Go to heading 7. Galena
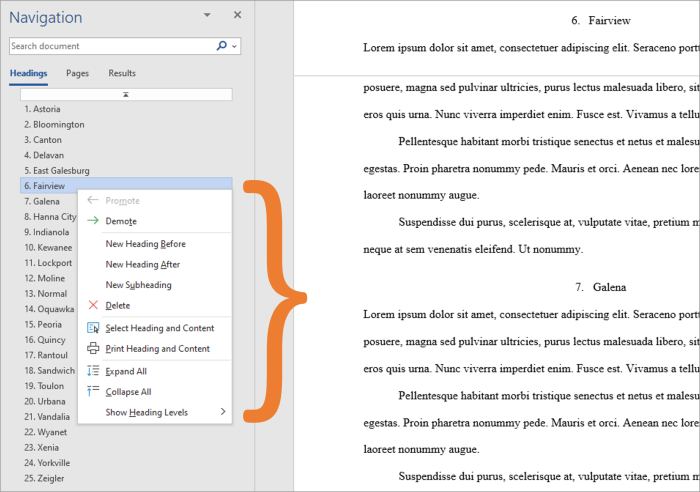 (42, 201)
